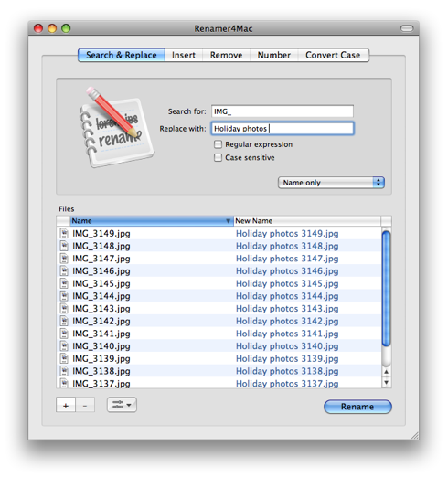Click file icon beside IMG_3144.jpg

(64, 296)
